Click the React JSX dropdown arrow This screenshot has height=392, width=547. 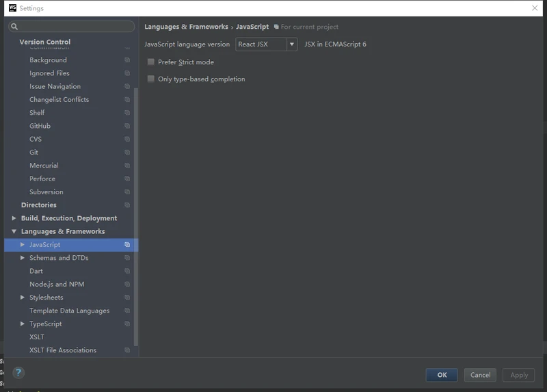click(292, 44)
